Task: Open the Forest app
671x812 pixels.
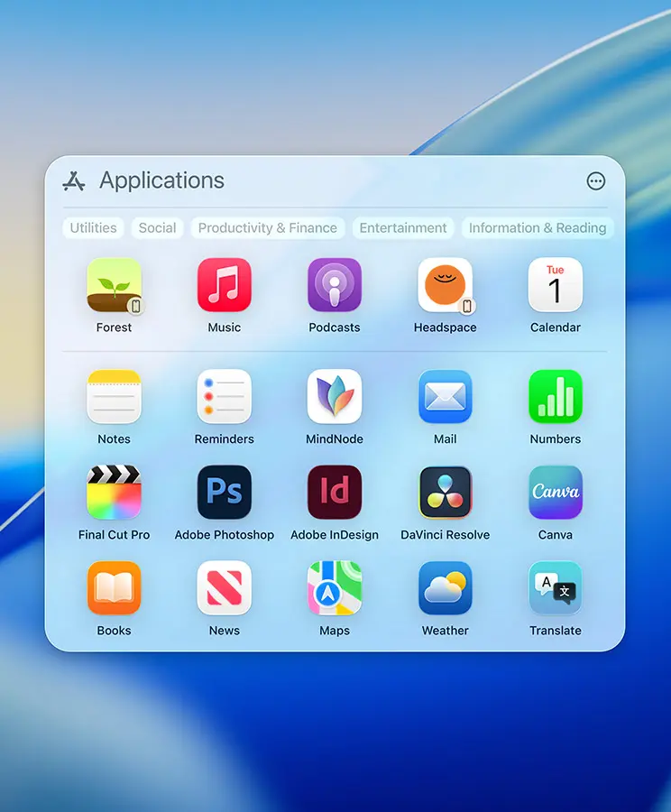Action: [114, 286]
